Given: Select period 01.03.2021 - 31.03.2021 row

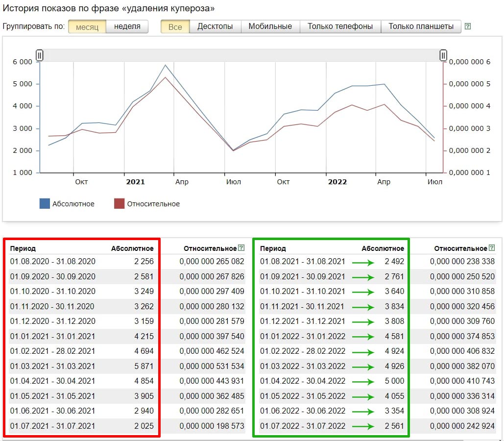Looking at the screenshot, I should click(x=127, y=366).
